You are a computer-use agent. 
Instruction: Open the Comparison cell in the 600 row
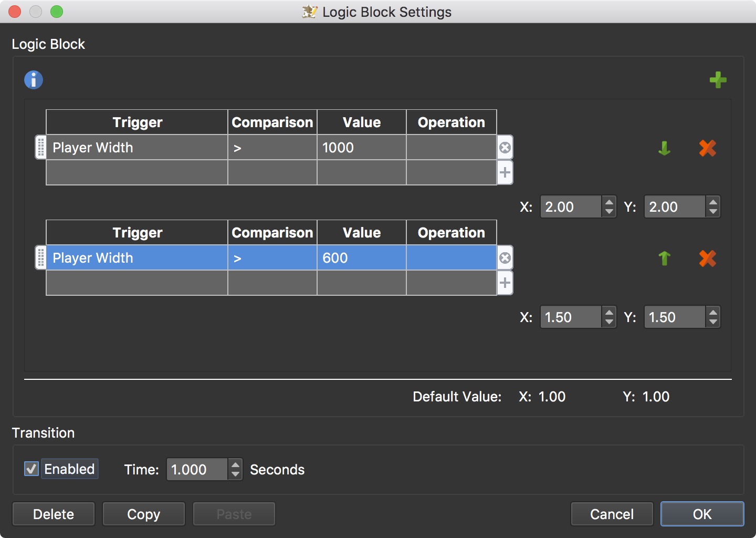point(272,258)
